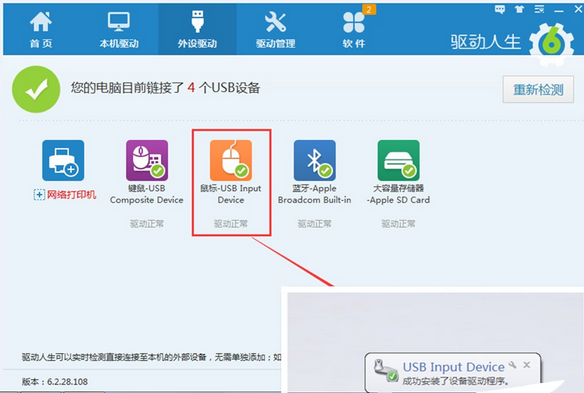
Task: Close the 驱动人生 window
Action: [x=578, y=10]
